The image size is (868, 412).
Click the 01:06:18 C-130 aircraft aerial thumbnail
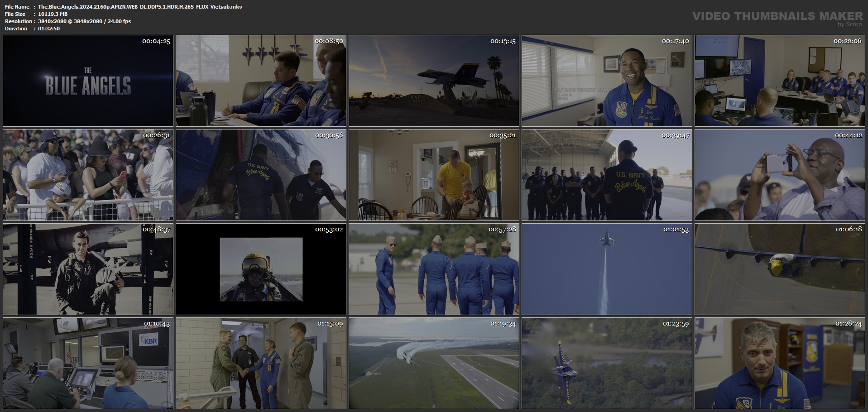[780, 269]
